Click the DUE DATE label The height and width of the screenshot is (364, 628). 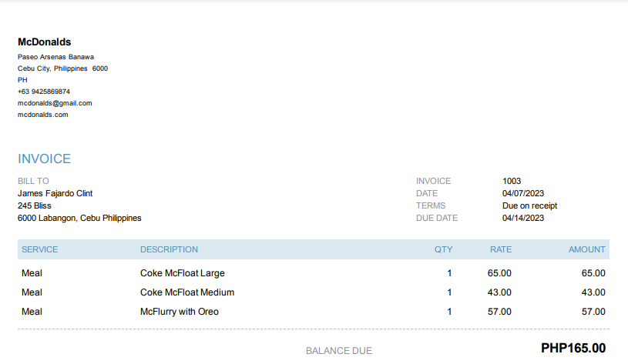coord(437,219)
